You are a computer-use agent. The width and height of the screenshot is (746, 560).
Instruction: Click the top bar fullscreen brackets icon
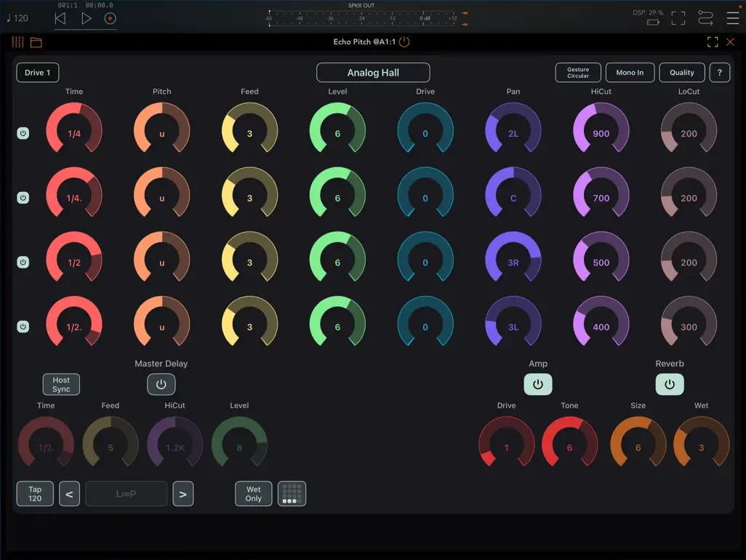tap(678, 18)
